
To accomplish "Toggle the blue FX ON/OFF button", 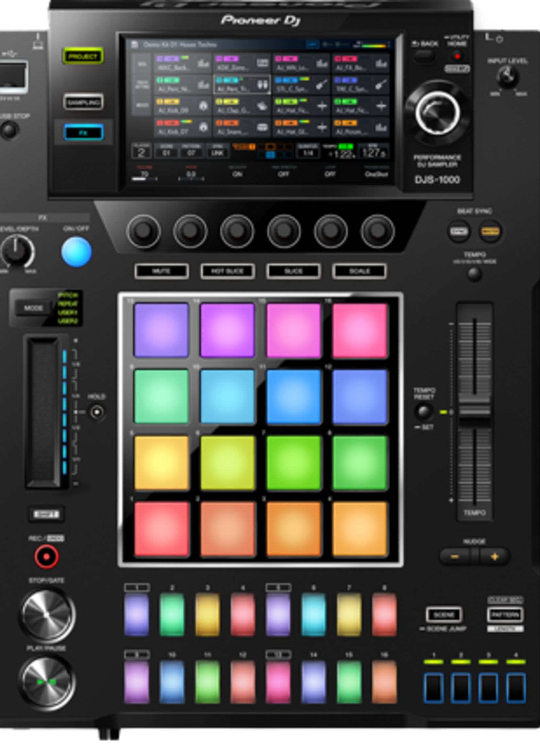I will tap(76, 252).
